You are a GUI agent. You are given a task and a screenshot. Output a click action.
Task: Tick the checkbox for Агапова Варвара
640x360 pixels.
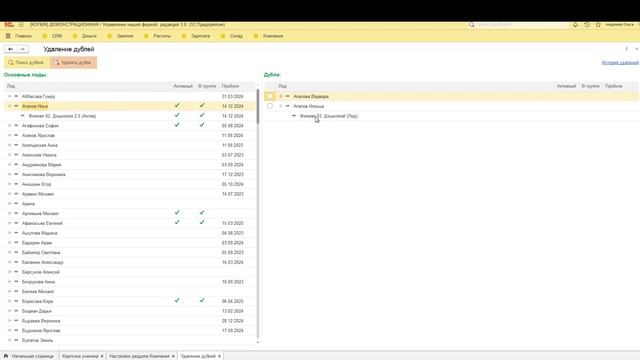point(270,96)
